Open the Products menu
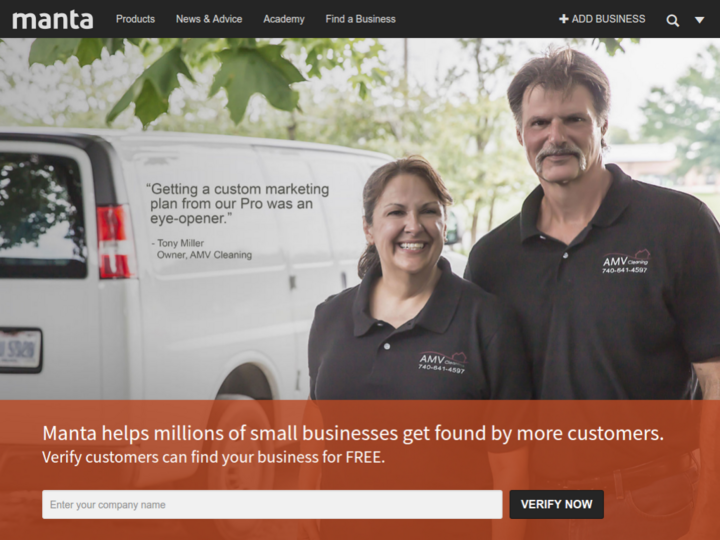Screen dimensions: 720x540 coord(135,19)
